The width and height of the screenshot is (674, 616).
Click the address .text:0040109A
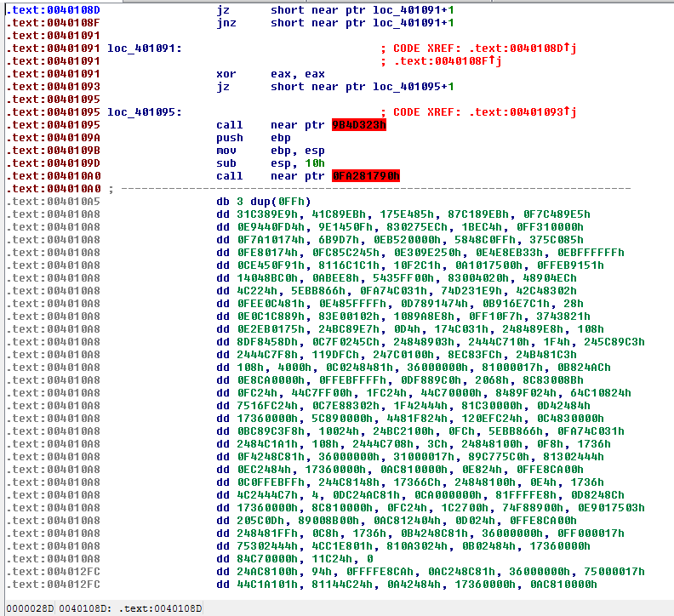53,138
